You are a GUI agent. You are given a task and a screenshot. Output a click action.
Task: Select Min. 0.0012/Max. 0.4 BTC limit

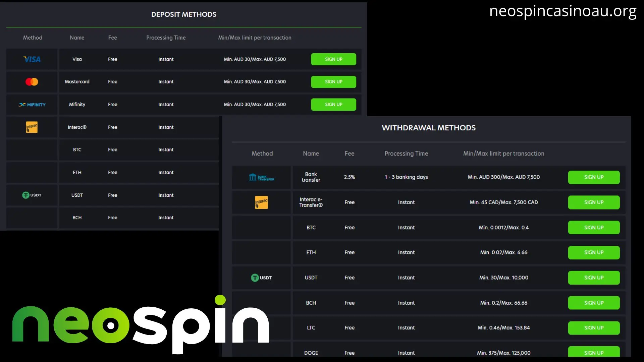click(x=503, y=228)
